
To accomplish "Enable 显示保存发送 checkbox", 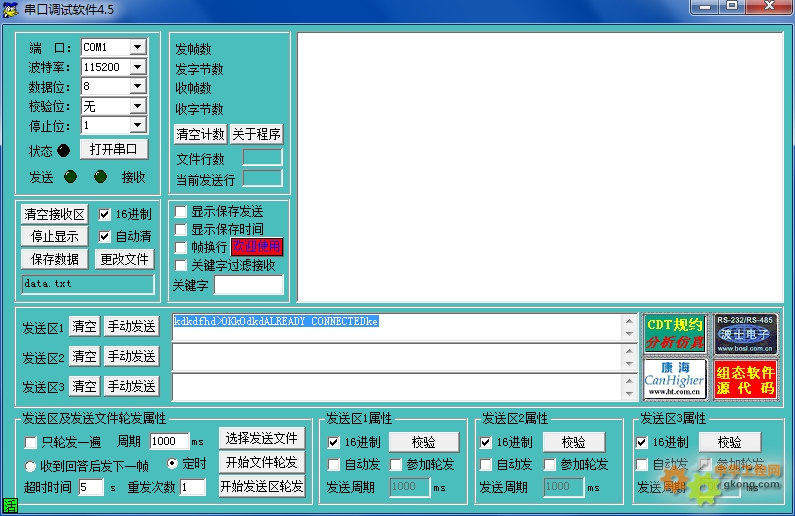I will coord(180,211).
